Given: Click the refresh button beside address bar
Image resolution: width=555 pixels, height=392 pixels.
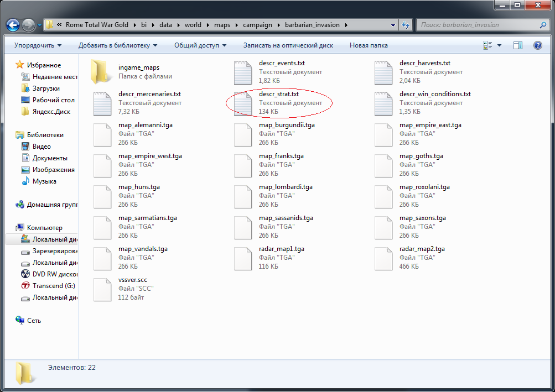Looking at the screenshot, I should point(406,25).
